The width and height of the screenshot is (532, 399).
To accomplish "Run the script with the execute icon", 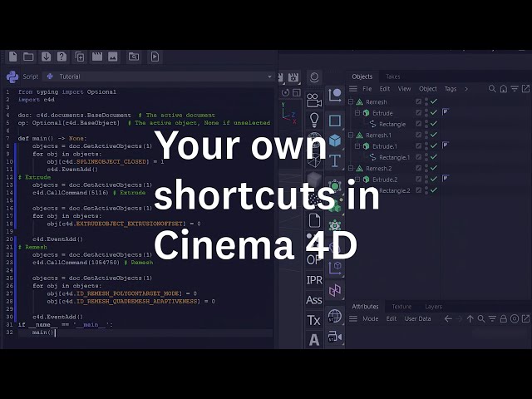I will click(155, 57).
